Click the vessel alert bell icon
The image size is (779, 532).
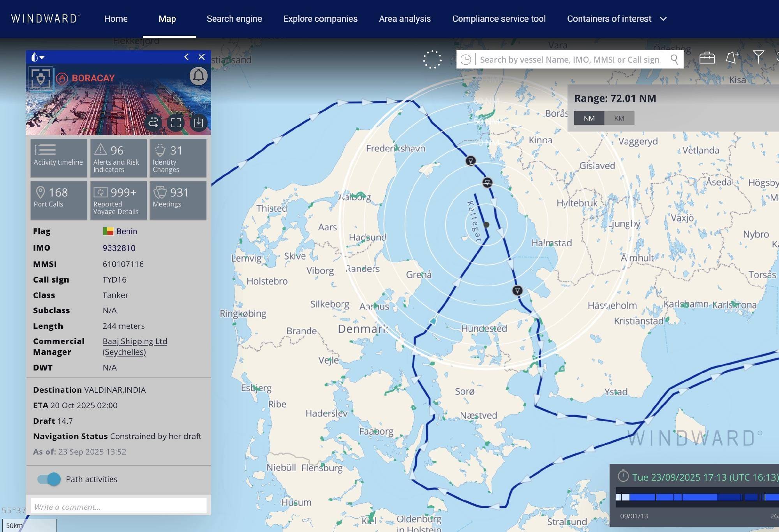coord(198,75)
